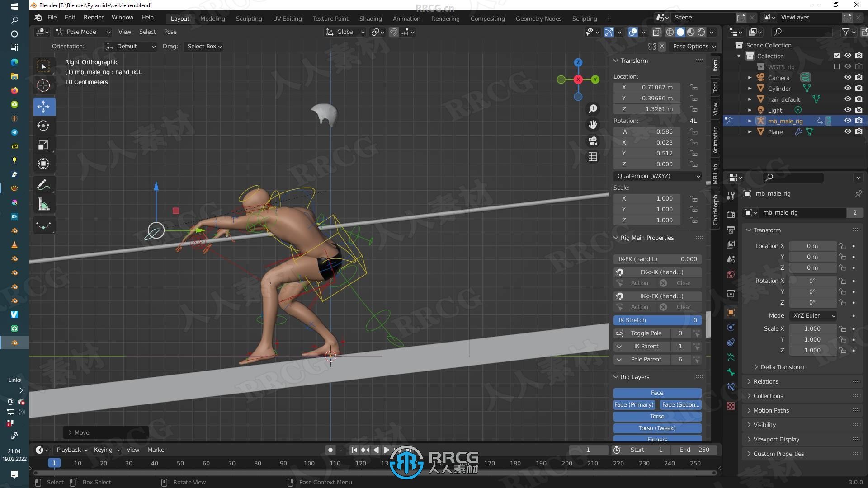The height and width of the screenshot is (488, 868).
Task: Select the Transform tool
Action: [43, 164]
